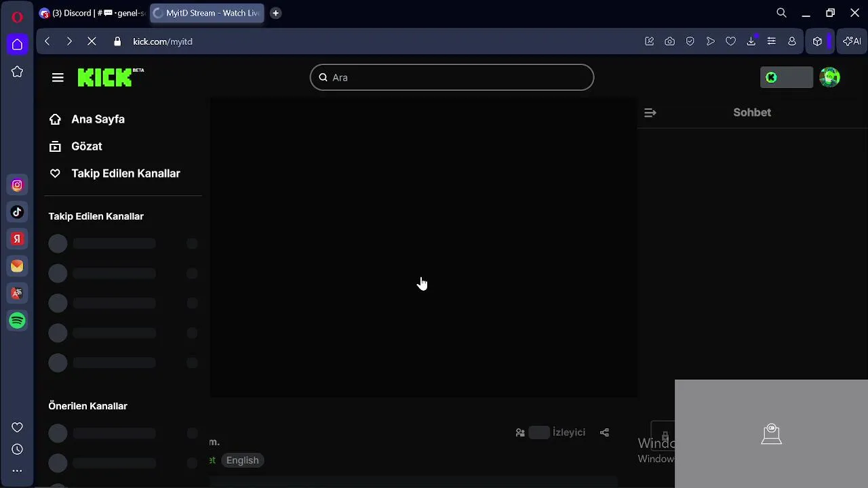Click the Takip Edilen Kanallar section heading
868x488 pixels.
96,216
